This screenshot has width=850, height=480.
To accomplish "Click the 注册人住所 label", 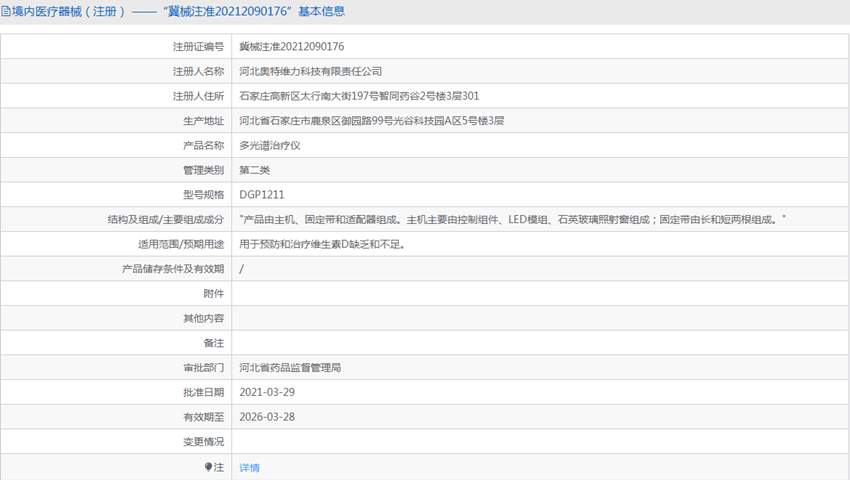I will [198, 96].
